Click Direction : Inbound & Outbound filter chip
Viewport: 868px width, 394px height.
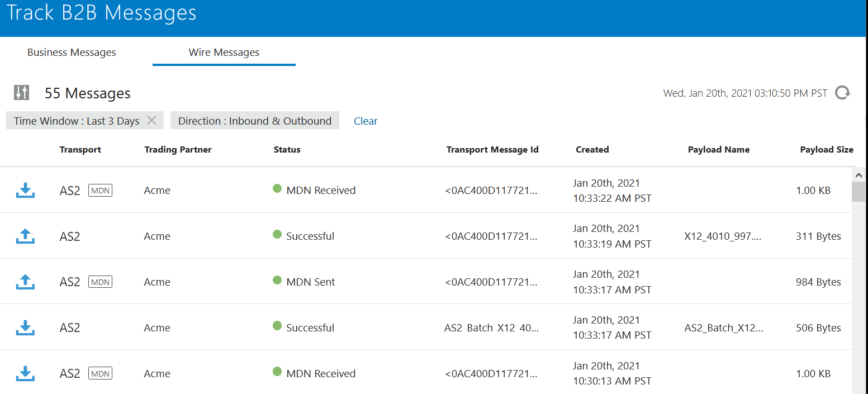pos(255,121)
